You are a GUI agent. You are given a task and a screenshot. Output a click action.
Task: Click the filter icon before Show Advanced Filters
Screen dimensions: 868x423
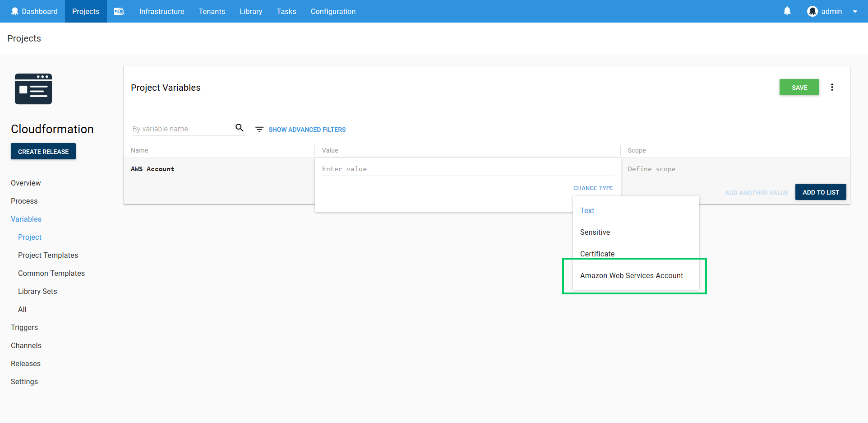pos(259,129)
